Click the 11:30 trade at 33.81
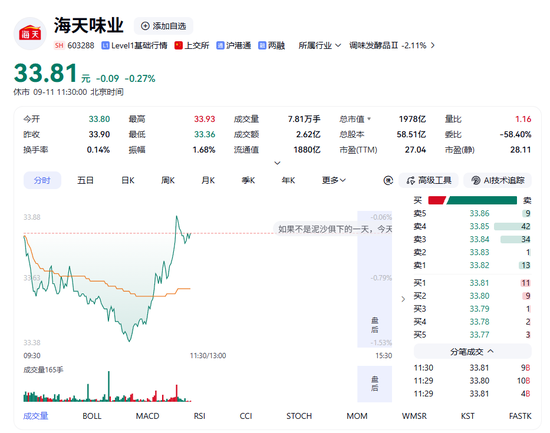 472,368
